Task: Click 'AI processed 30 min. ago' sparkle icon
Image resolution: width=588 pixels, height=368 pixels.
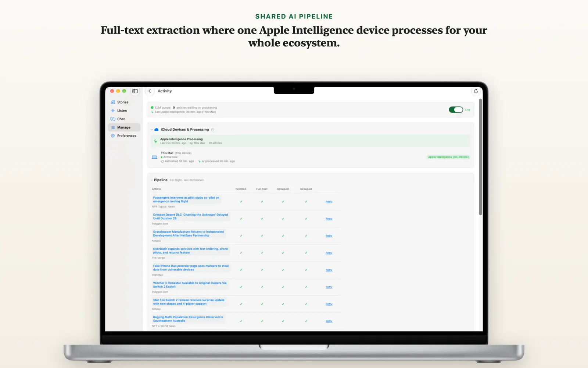Action: (x=200, y=161)
